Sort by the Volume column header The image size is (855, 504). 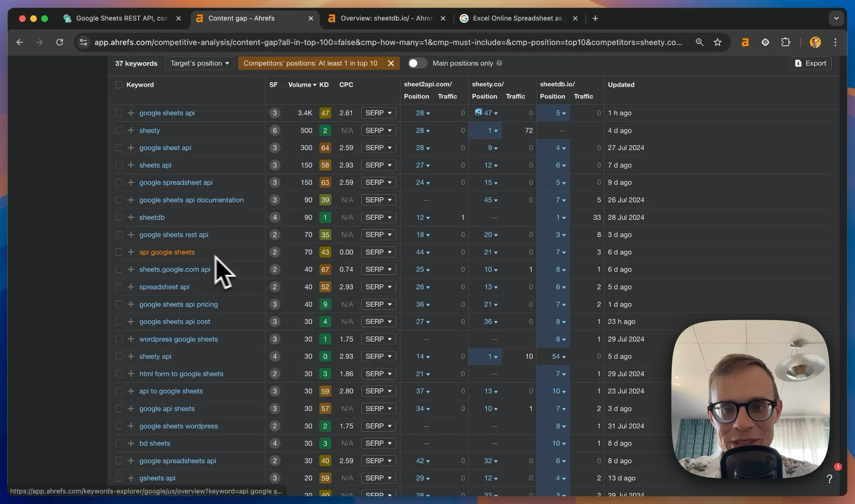point(302,85)
